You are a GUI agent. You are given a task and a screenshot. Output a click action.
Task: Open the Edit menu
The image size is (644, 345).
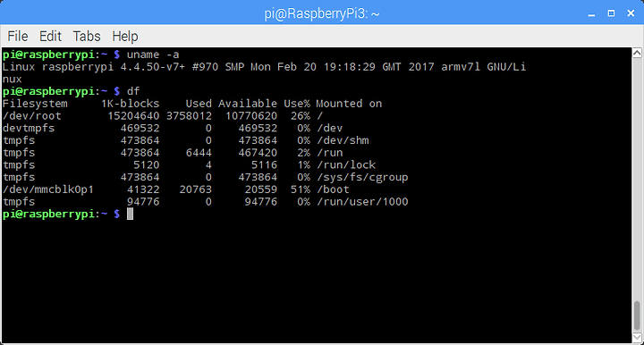pyautogui.click(x=50, y=36)
